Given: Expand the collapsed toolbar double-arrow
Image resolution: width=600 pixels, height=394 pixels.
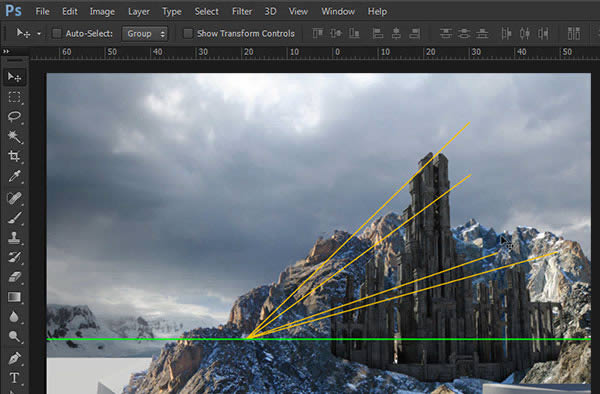Looking at the screenshot, I should [x=6, y=51].
